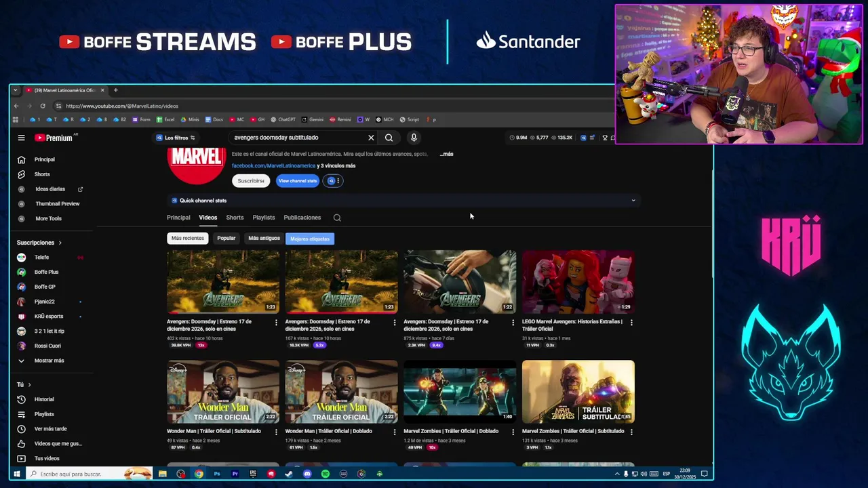Expand the Suscripciones section arrow
The image size is (868, 488).
pyautogui.click(x=60, y=243)
